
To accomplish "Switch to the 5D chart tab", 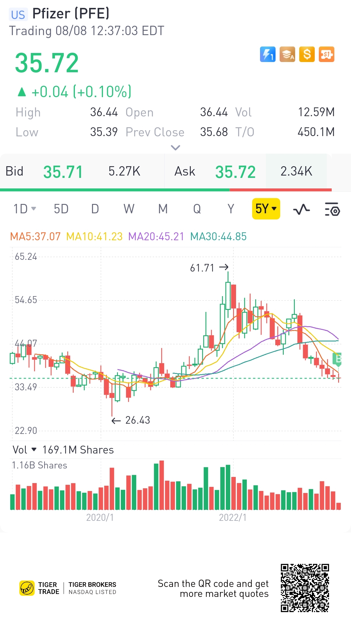I will [x=61, y=209].
